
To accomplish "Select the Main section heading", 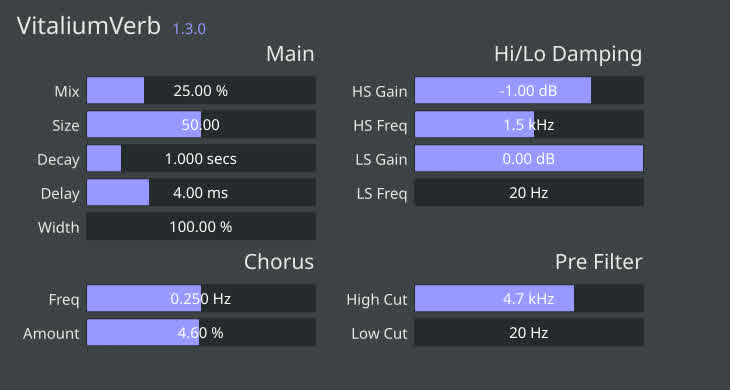I will (x=290, y=54).
